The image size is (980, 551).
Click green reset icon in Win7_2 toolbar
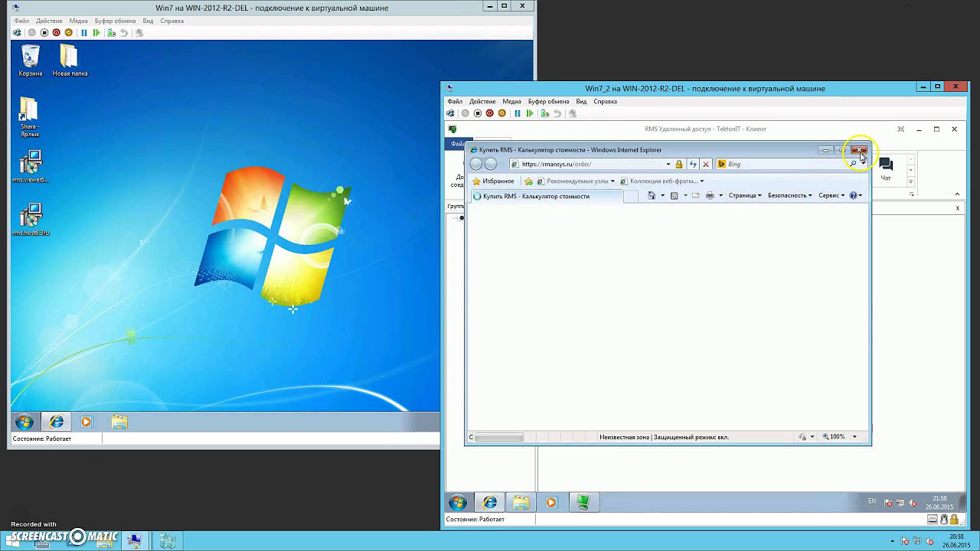click(530, 113)
